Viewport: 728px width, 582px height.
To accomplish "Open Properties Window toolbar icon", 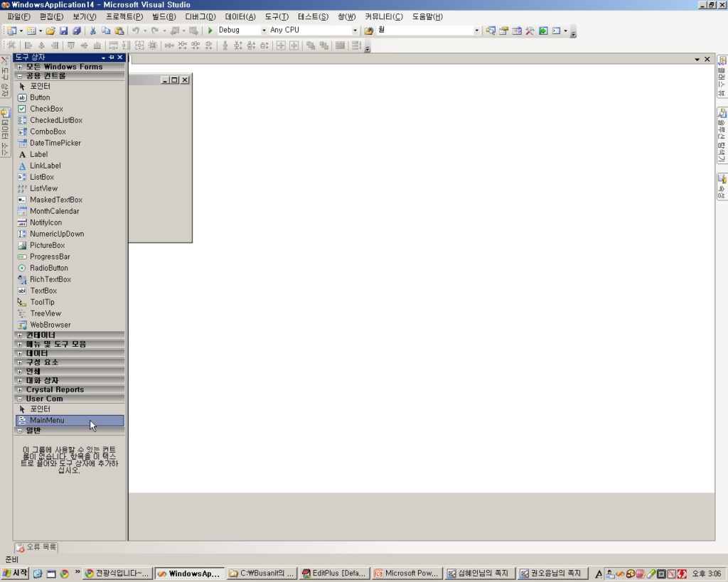I will click(x=504, y=31).
